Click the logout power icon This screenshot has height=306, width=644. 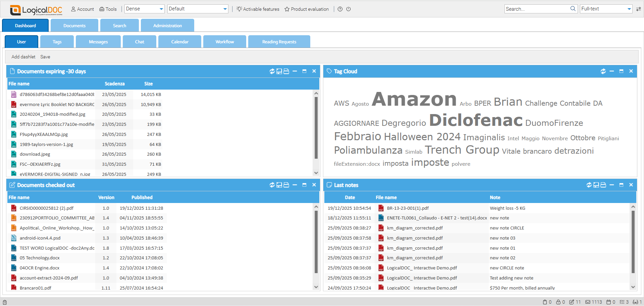(x=349, y=9)
